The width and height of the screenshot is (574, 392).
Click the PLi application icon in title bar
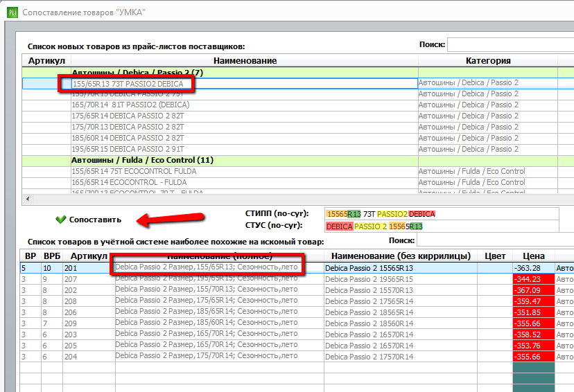(12, 12)
